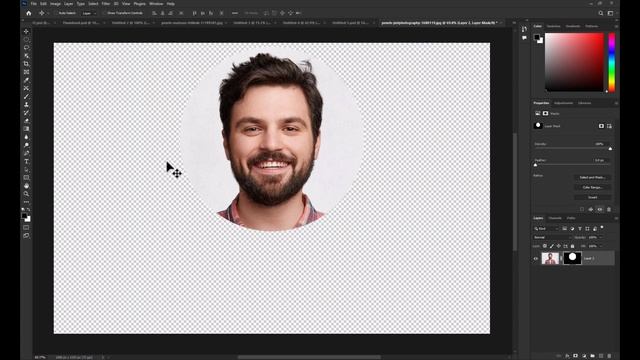Viewport: 640px width, 360px height.
Task: Open layer Fill dropdown arrow
Action: pos(601,246)
